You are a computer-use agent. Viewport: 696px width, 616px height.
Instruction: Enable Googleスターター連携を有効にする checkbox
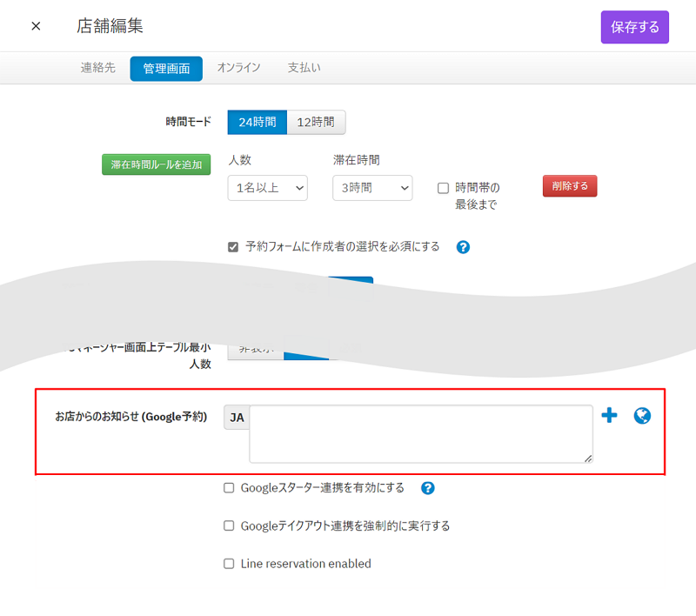(230, 488)
